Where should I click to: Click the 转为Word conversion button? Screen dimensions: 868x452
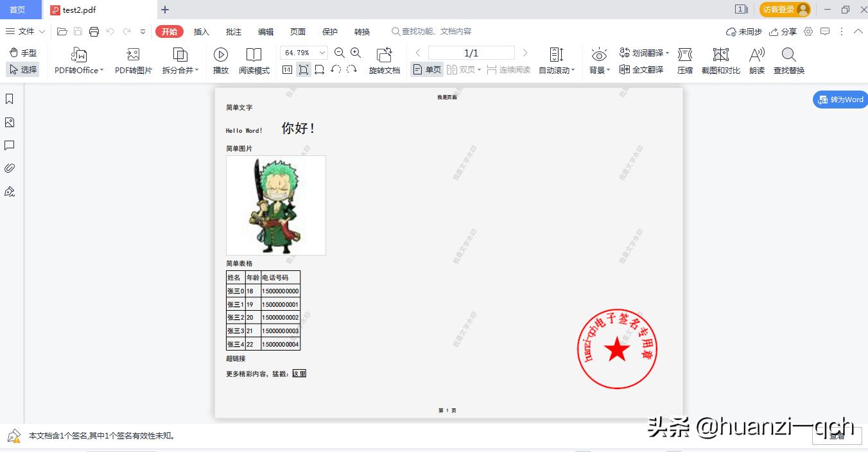click(840, 99)
